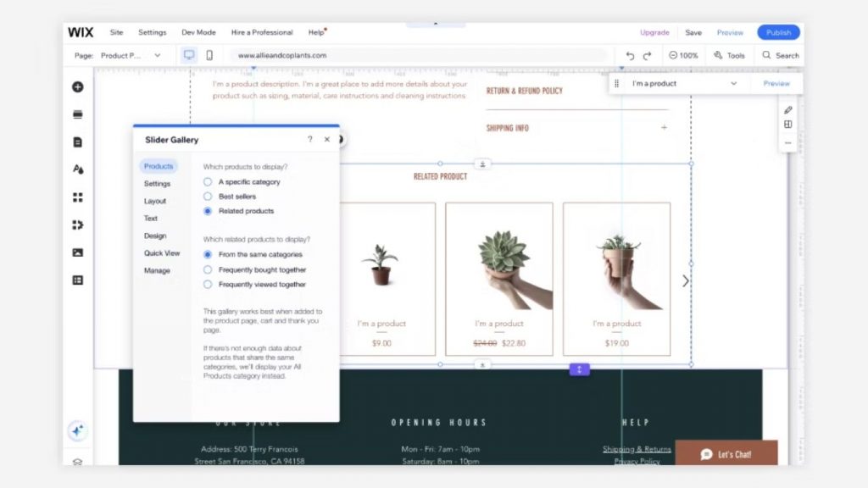Adjust the 100% zoom level control
Image resolution: width=868 pixels, height=488 pixels.
[683, 54]
